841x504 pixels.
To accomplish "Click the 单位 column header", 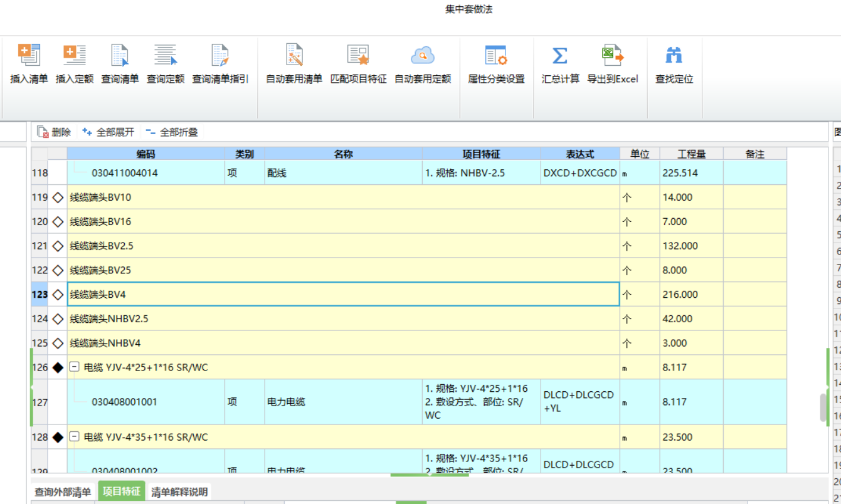I will tap(640, 154).
